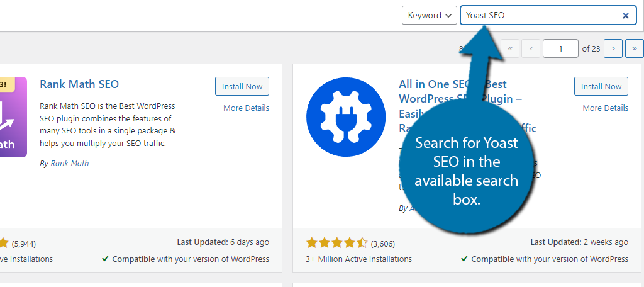Click the Rank Math compatible checkmark icon
This screenshot has height=287, width=644.
pyautogui.click(x=105, y=259)
